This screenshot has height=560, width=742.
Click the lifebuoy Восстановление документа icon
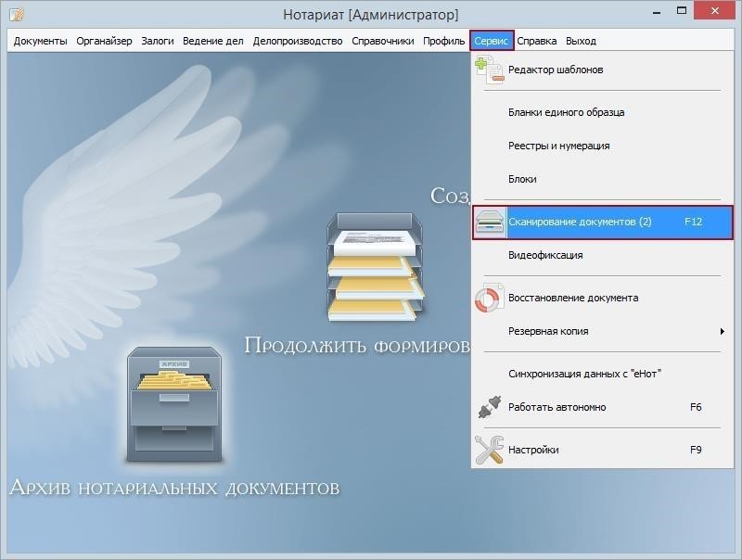[x=489, y=298]
